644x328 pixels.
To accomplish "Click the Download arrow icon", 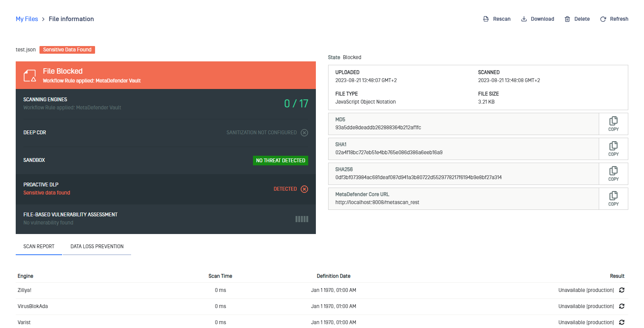I will 524,19.
